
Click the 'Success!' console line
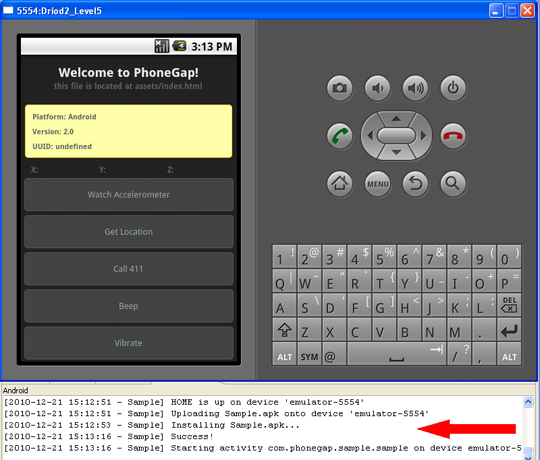pyautogui.click(x=108, y=437)
